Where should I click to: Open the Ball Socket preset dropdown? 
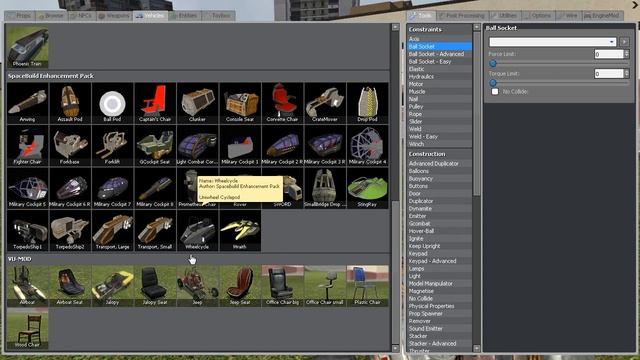pos(553,42)
